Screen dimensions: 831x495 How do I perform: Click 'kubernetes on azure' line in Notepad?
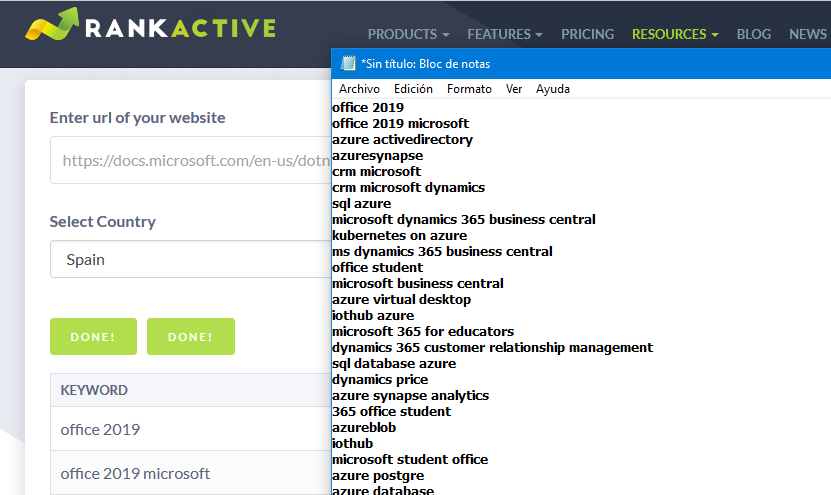click(x=400, y=235)
